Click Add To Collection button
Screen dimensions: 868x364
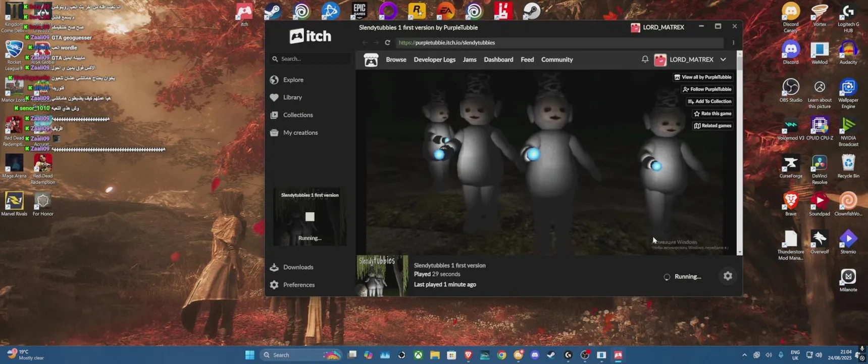[709, 102]
